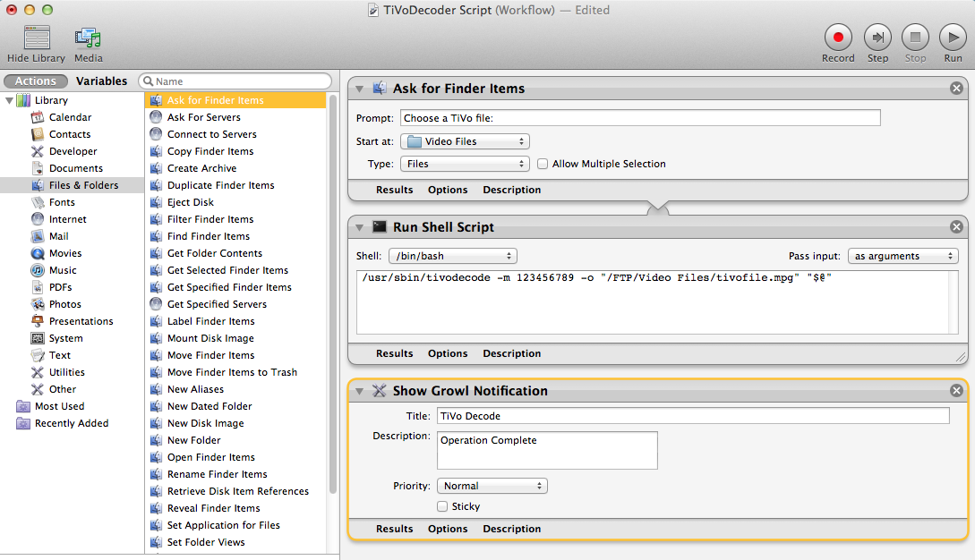Select the Documents category icon
Screen dimensions: 975x560
click(x=38, y=168)
